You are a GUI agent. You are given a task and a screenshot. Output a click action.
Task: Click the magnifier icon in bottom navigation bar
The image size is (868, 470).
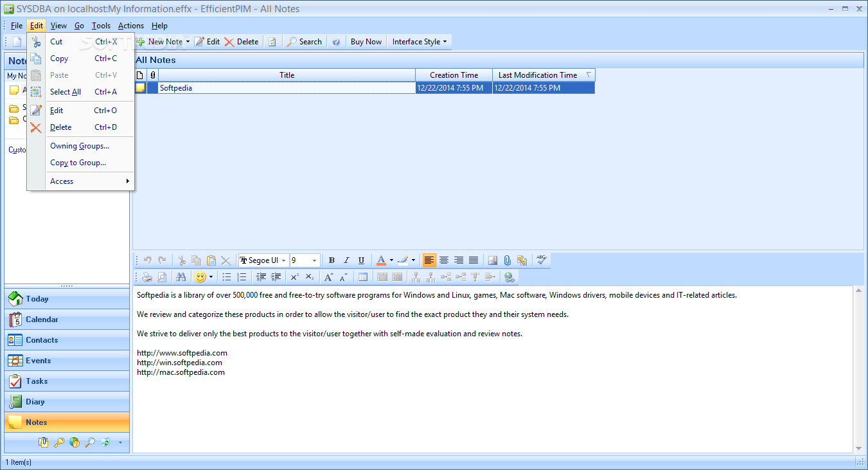[x=90, y=442]
